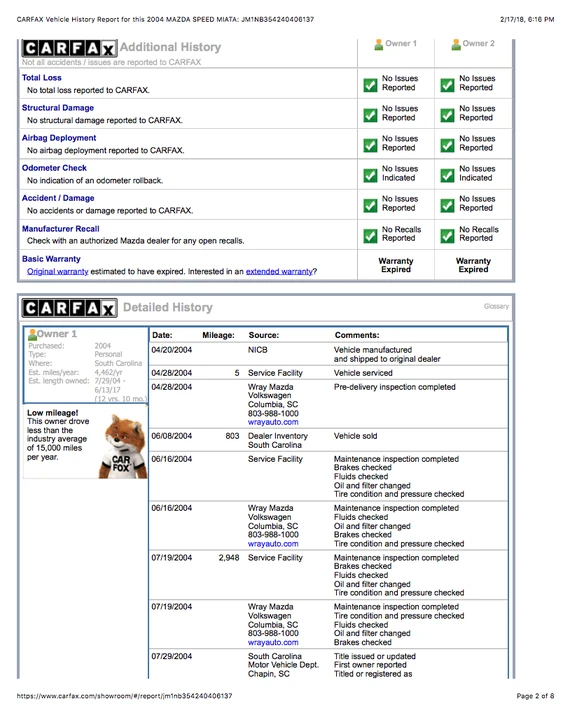Open the Structural Damage heading link
570x720 pixels.
click(x=58, y=107)
